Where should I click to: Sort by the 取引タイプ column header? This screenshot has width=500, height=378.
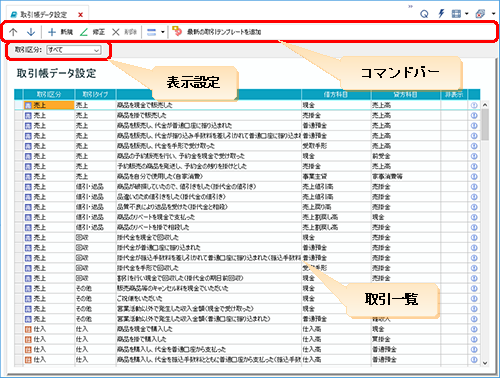[x=95, y=94]
